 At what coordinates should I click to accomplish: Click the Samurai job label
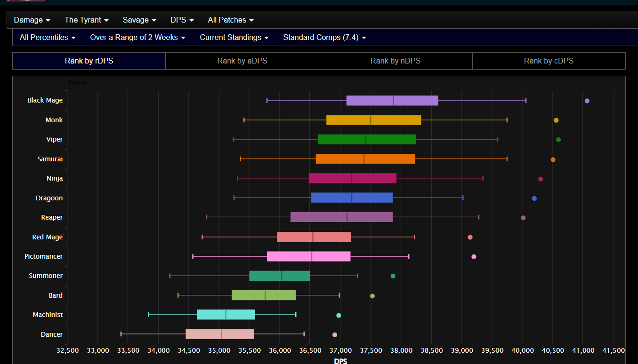click(50, 159)
